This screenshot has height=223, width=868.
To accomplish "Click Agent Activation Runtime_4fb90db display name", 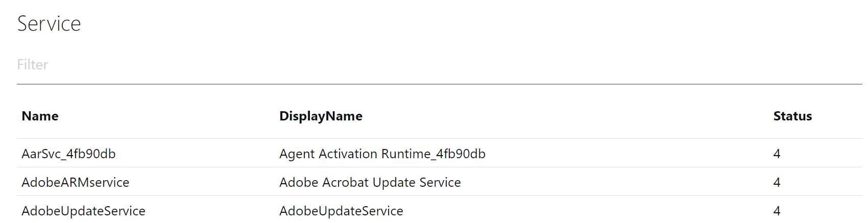I will (382, 154).
